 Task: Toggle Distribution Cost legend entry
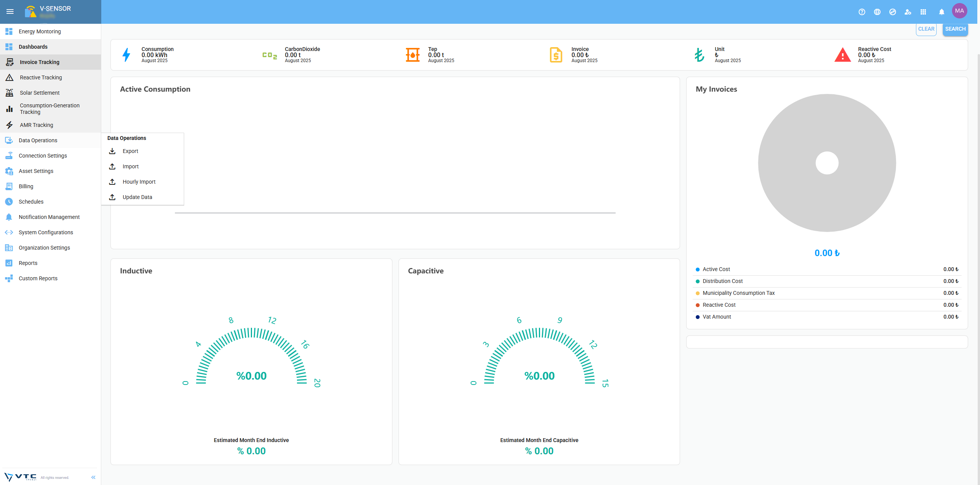tap(723, 281)
